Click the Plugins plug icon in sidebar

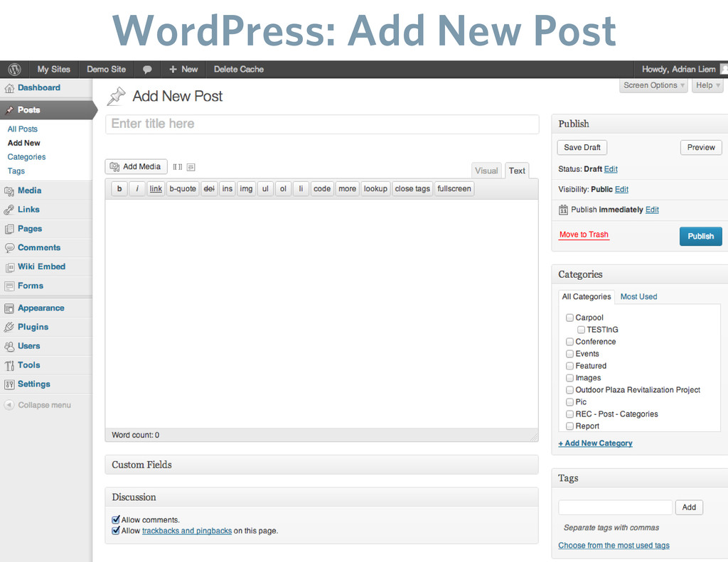tap(9, 327)
